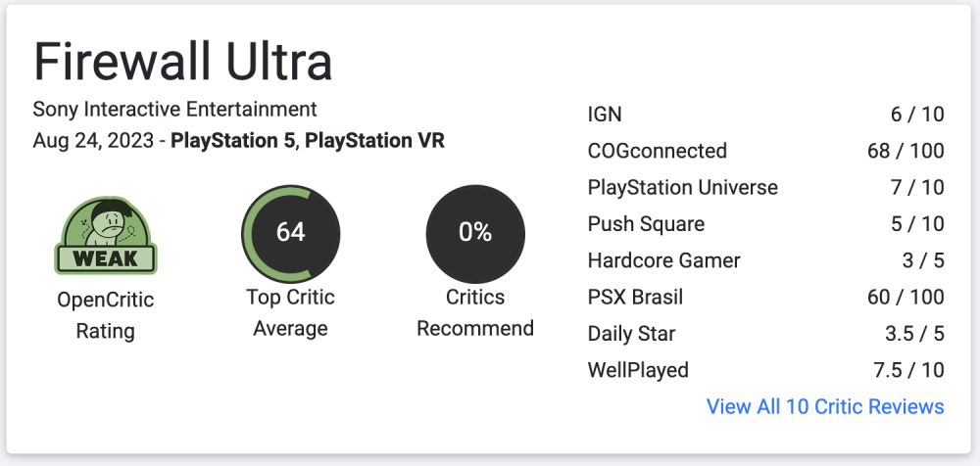Click the Firewall Ultra game title
Screen dimensions: 980x466
point(182,62)
